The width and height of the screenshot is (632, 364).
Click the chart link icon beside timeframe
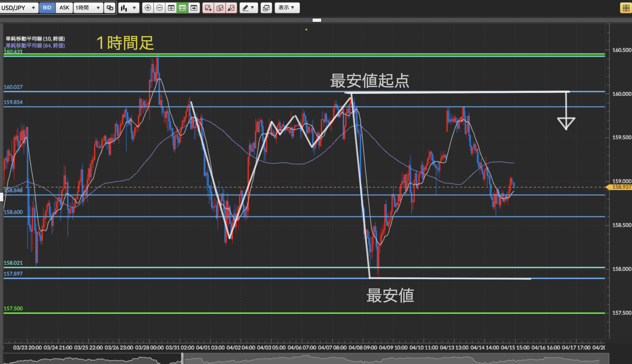(110, 8)
